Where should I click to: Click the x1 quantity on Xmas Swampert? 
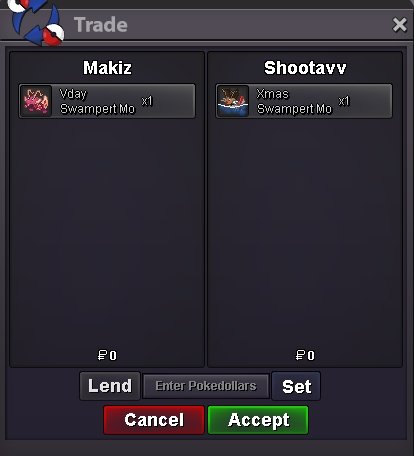(x=344, y=101)
